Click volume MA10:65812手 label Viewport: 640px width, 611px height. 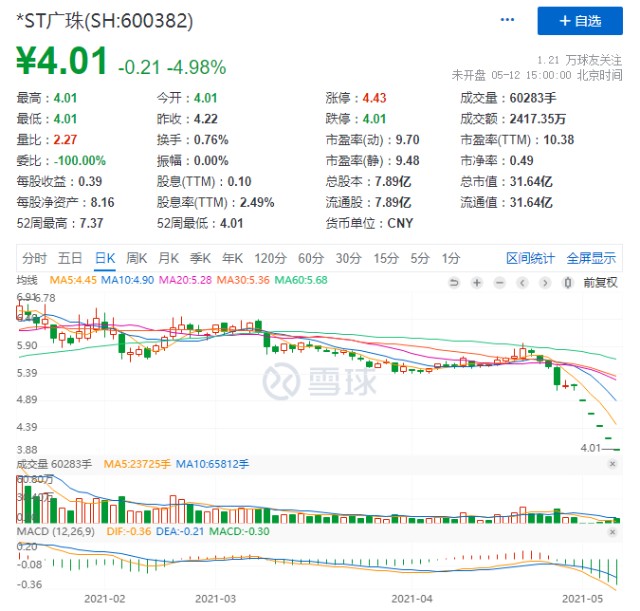212,464
